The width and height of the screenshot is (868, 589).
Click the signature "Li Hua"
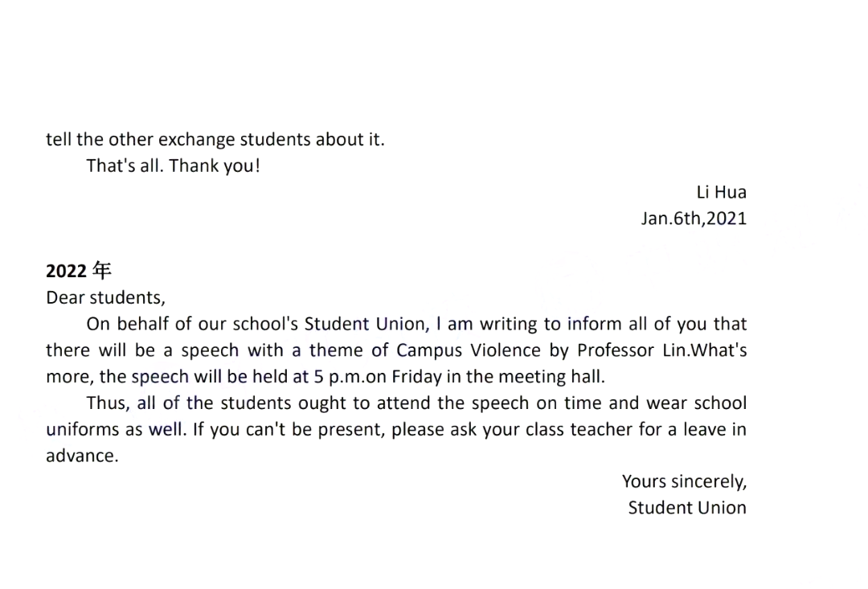pos(721,192)
